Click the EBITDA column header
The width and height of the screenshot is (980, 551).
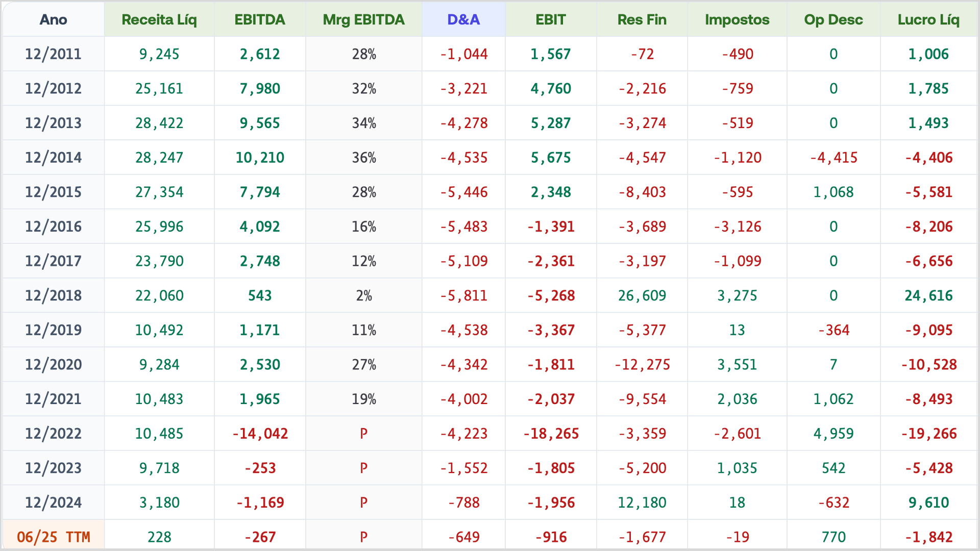coord(260,19)
